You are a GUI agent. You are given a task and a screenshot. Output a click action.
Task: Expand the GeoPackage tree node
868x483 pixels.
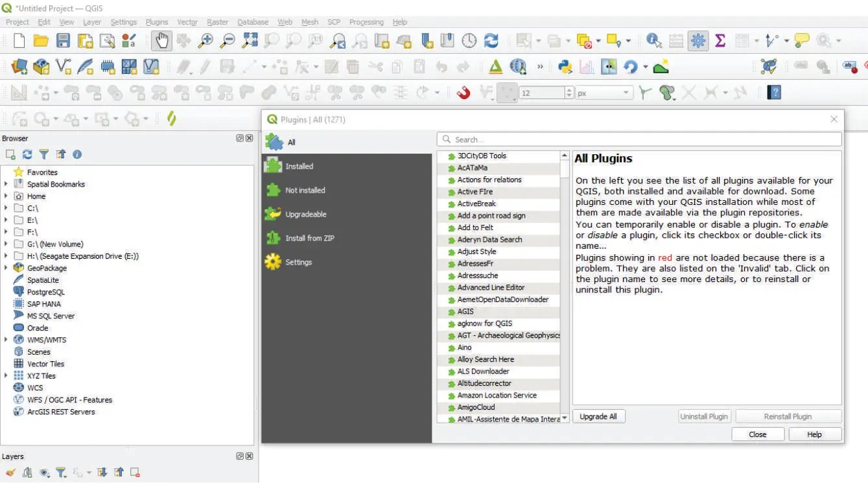6,268
